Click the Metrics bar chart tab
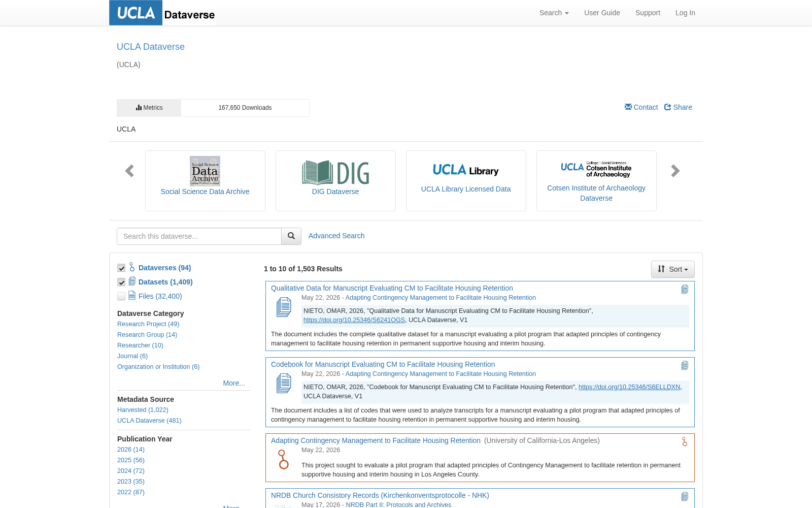 (x=149, y=108)
